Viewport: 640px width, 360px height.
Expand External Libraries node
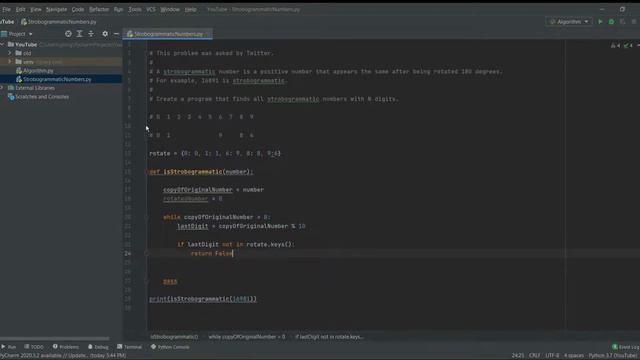3,88
